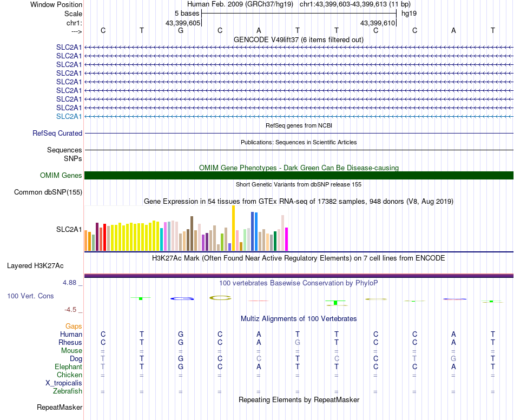Click the Mouse species label
Viewport: 514px width, 420px height.
pos(71,351)
